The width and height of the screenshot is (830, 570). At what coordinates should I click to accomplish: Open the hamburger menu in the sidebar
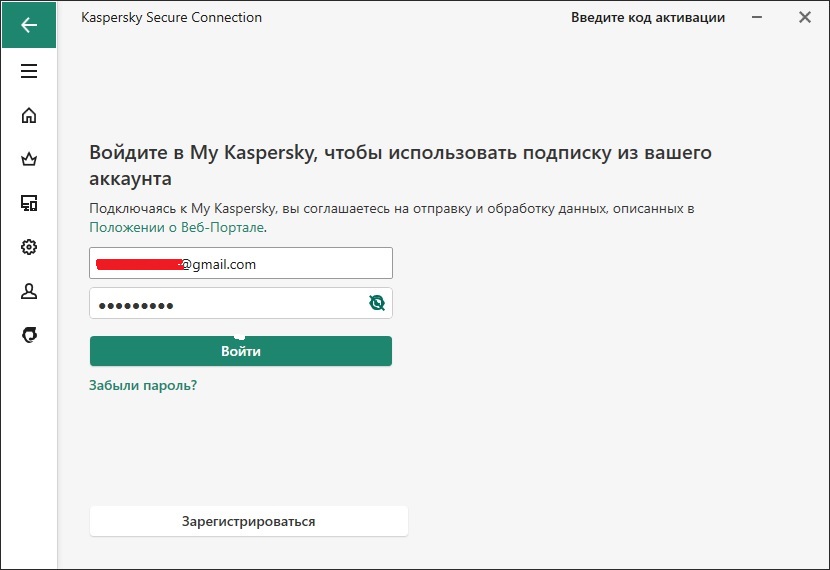click(x=29, y=71)
